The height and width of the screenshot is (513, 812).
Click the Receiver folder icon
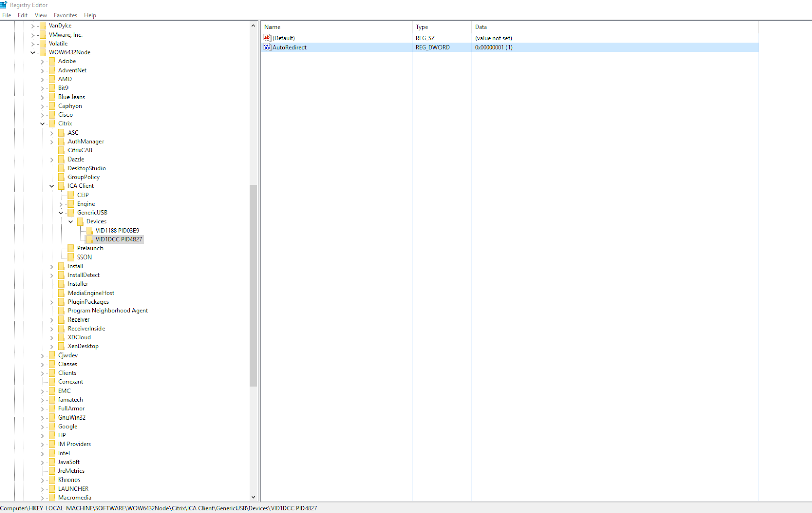61,319
